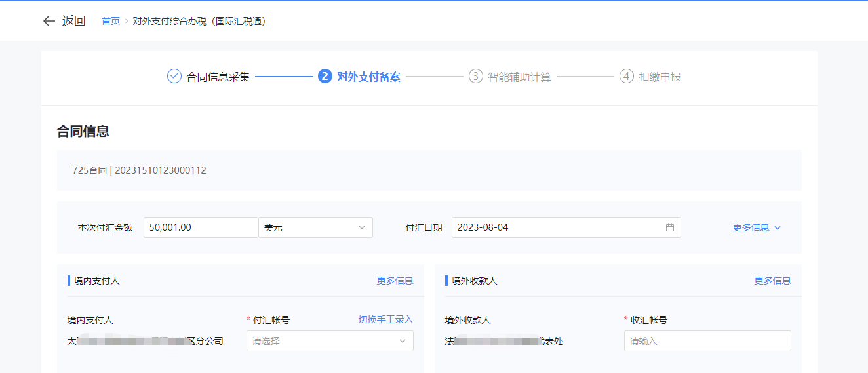Click the chevron arrow in 美元 currency box

click(362, 227)
